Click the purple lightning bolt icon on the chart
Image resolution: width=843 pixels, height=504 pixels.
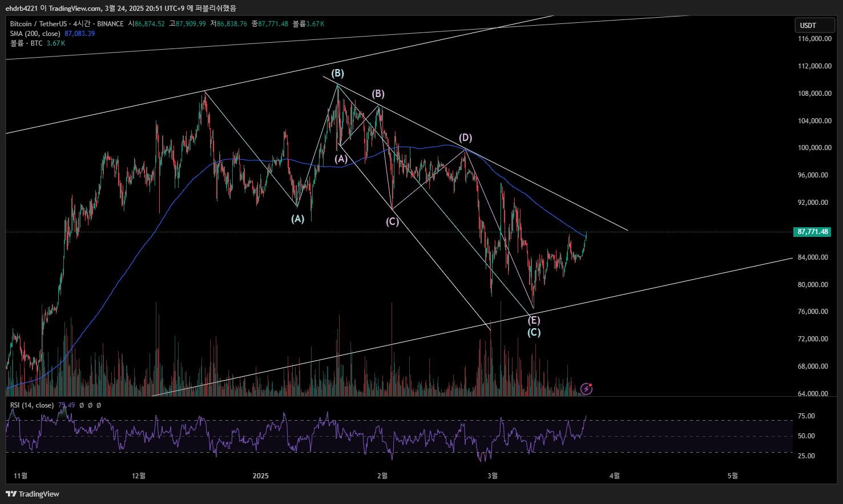click(x=586, y=389)
